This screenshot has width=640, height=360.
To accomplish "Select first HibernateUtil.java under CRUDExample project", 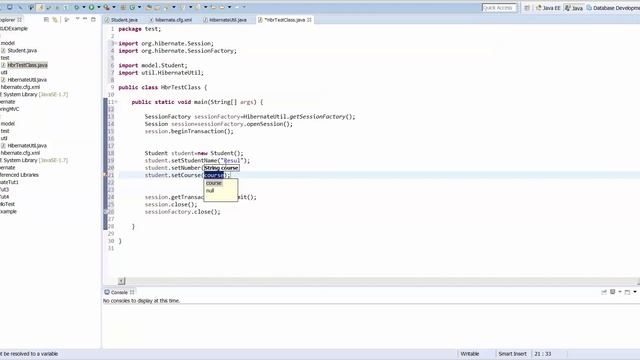I will (27, 80).
